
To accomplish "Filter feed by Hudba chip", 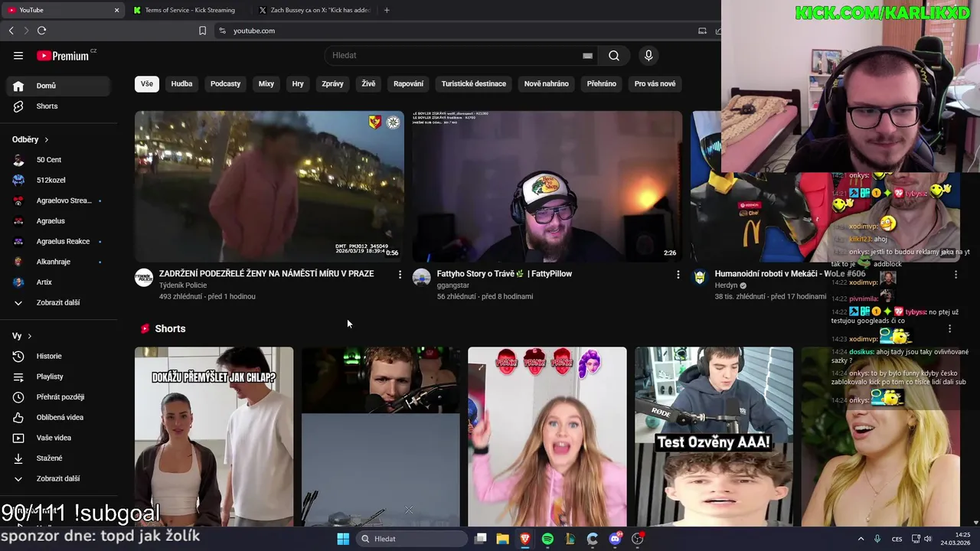I will 181,83.
